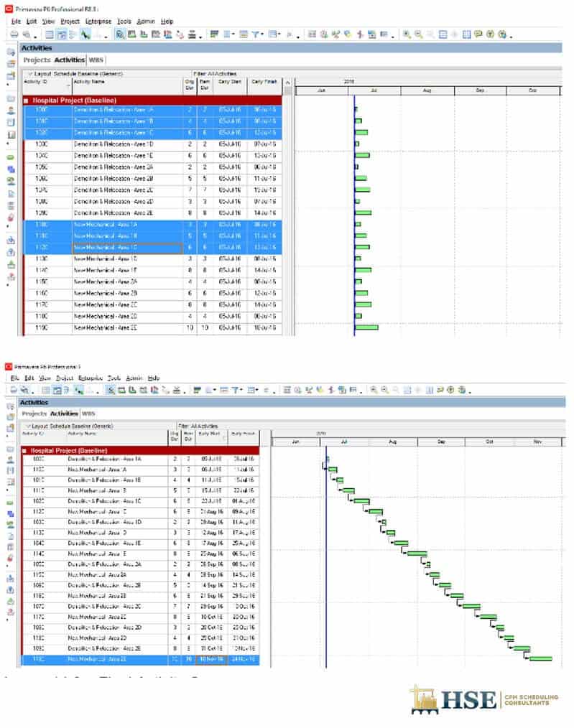The width and height of the screenshot is (574, 728).
Task: Click the table scrollbar up arrow in upper window
Action: 287,83
